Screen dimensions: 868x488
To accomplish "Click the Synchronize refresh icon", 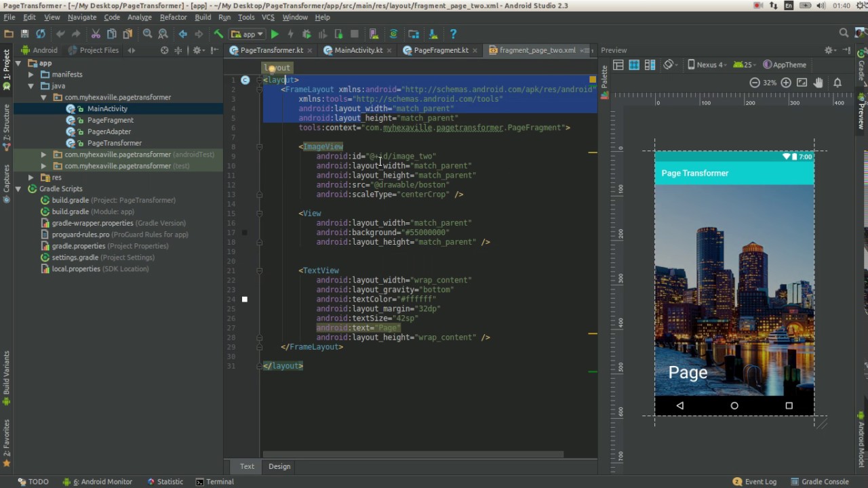I will (41, 34).
